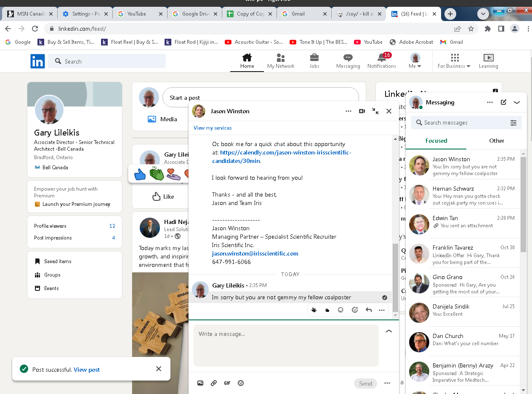532x394 pixels.
Task: Close the Jason Winston conversation
Action: [389, 111]
